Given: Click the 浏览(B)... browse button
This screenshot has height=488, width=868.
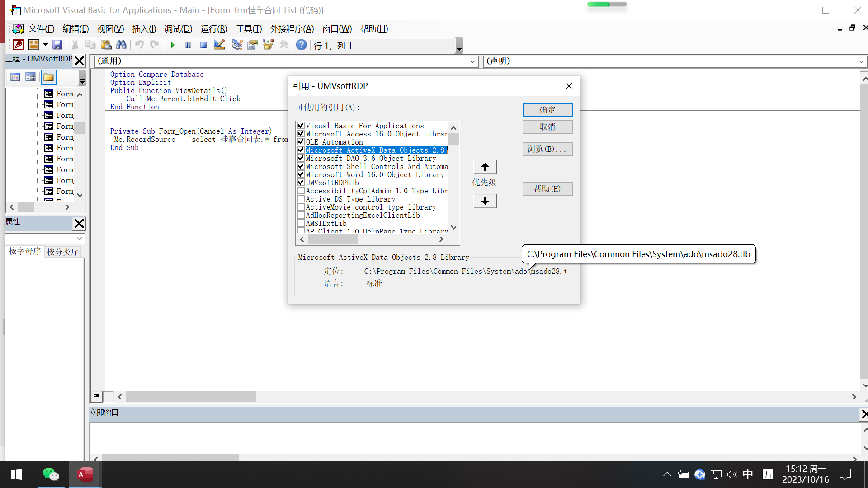Looking at the screenshot, I should (x=547, y=149).
